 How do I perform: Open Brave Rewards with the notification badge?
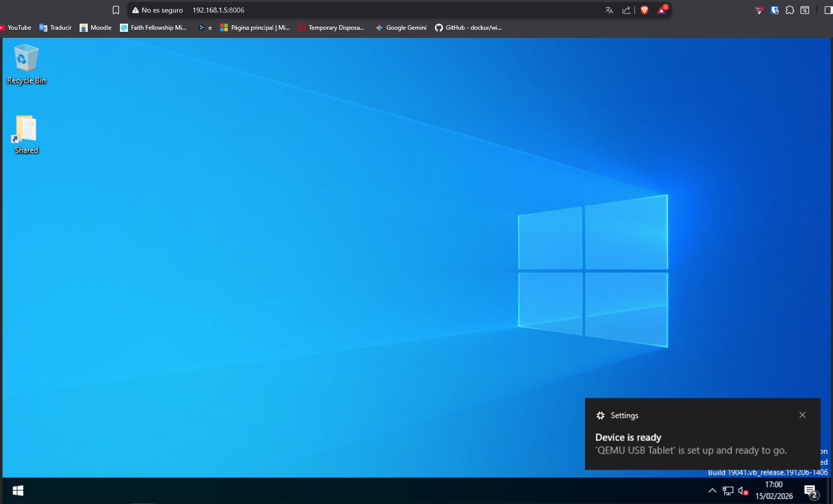click(x=661, y=10)
